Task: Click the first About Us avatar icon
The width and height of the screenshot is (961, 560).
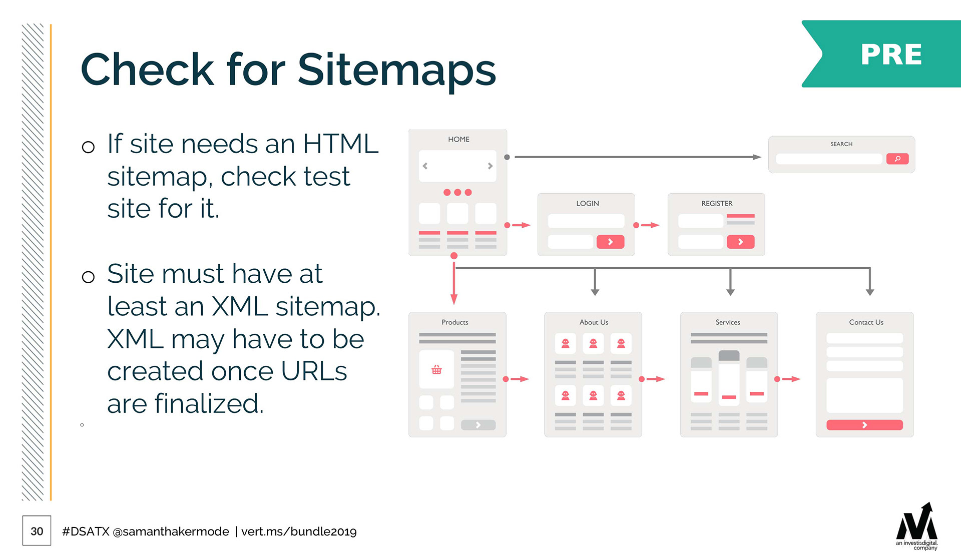Action: [x=565, y=343]
